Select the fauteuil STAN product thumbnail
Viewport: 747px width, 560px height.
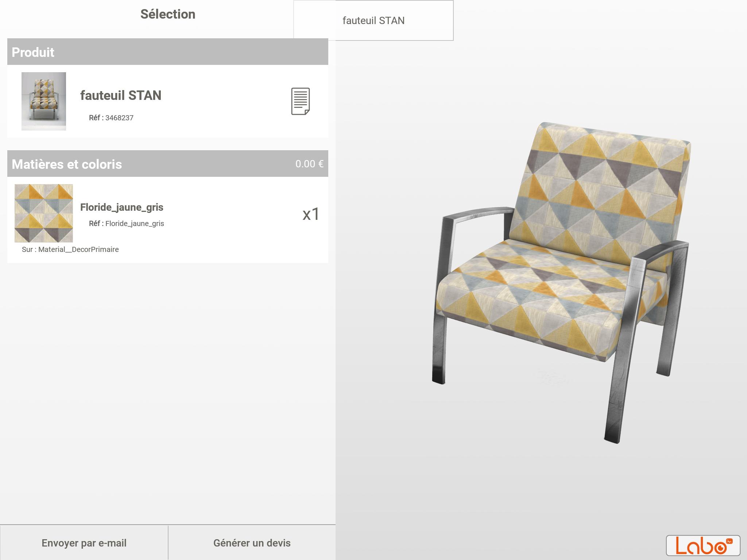pyautogui.click(x=44, y=101)
